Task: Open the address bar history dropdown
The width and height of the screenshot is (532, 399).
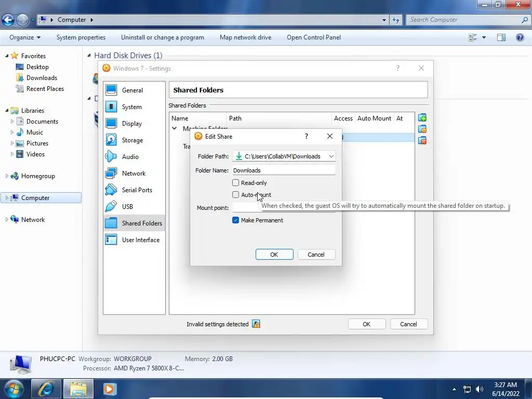Action: [x=384, y=20]
